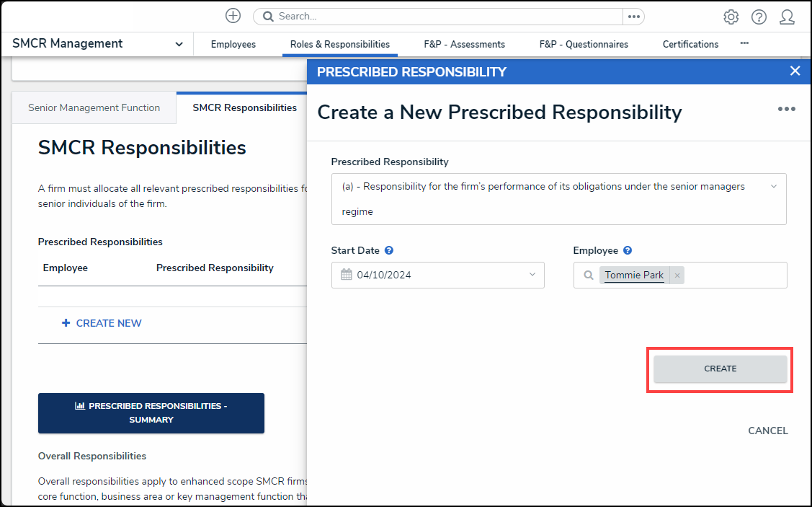
Task: Expand the Prescribed Responsibility dropdown
Action: 774,187
